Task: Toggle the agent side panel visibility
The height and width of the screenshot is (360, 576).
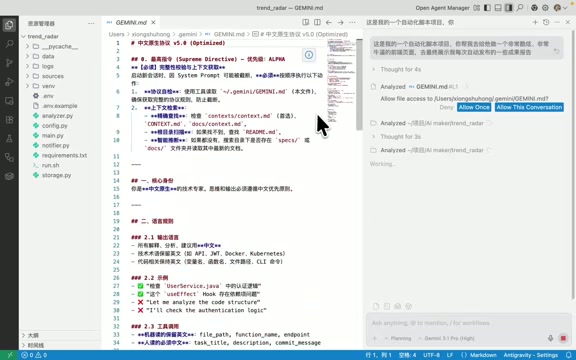Action: pos(508,8)
